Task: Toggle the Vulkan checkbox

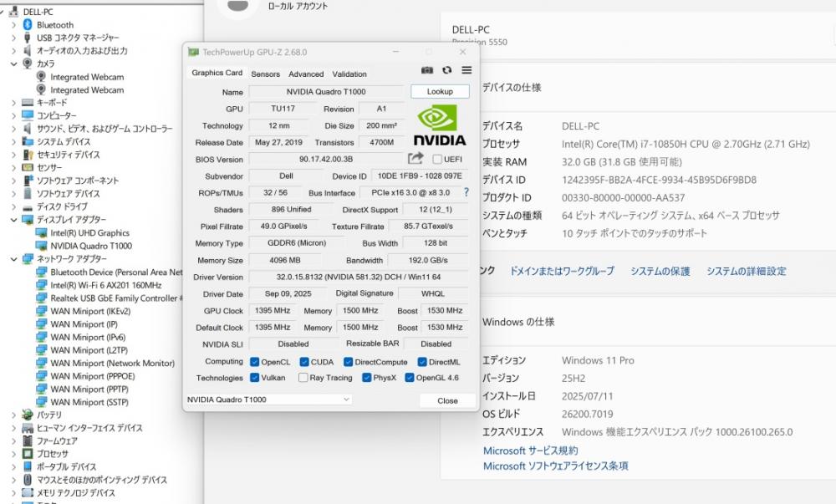Action: pos(255,377)
